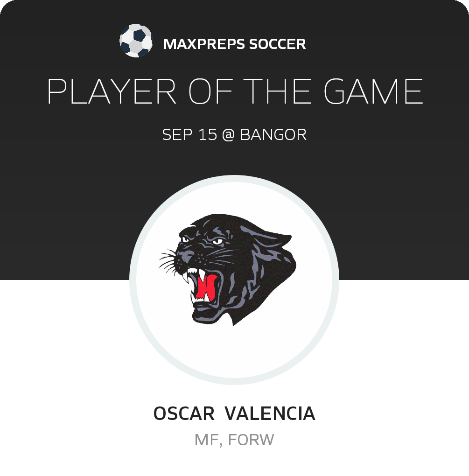Click the word PLAYER in title
The image size is (469, 476).
(x=112, y=91)
